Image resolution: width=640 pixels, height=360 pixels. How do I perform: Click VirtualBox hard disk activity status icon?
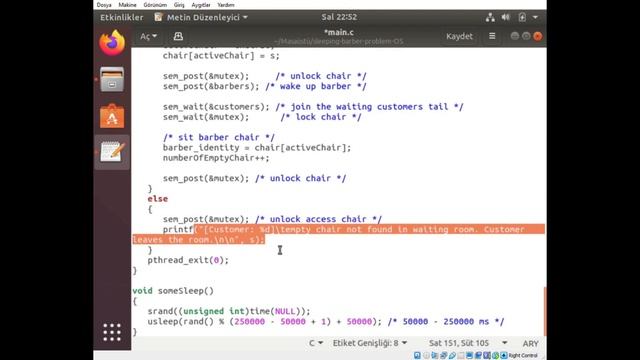417,356
